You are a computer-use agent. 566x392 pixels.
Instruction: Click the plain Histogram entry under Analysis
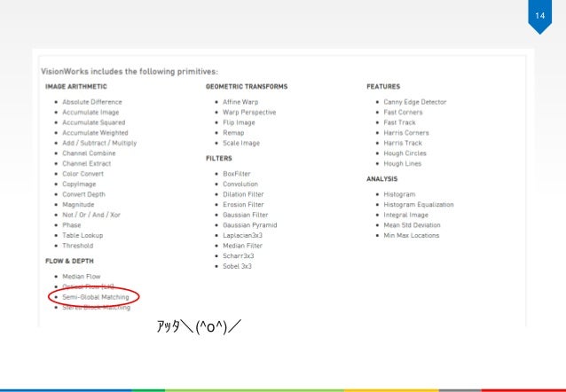[399, 194]
